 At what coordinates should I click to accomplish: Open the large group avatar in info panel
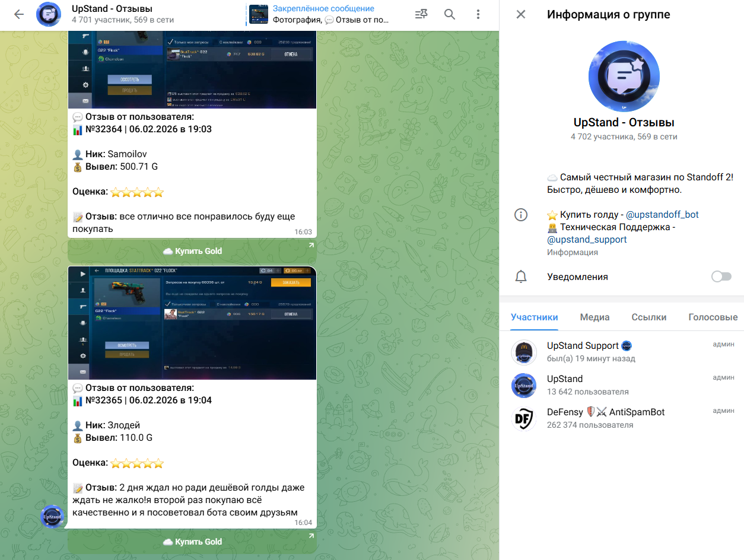click(624, 77)
